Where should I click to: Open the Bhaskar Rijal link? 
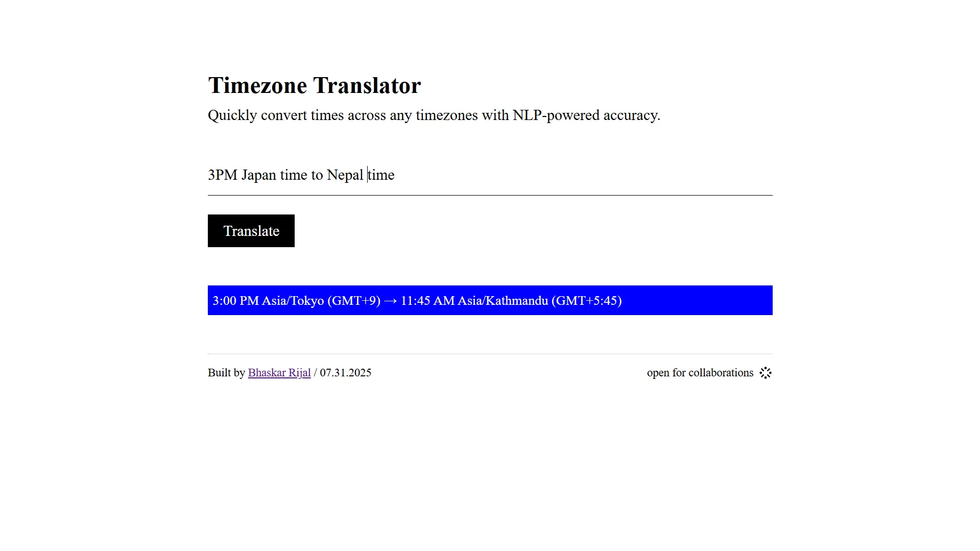coord(279,373)
